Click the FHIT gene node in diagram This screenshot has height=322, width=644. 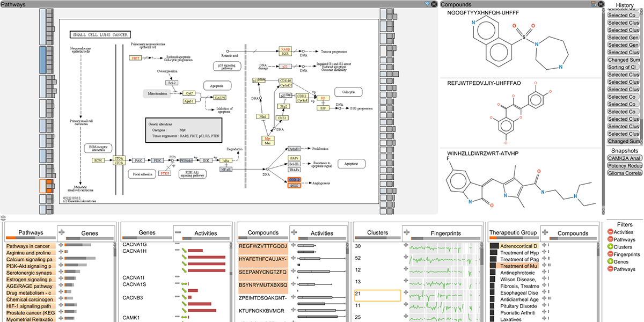[134, 57]
